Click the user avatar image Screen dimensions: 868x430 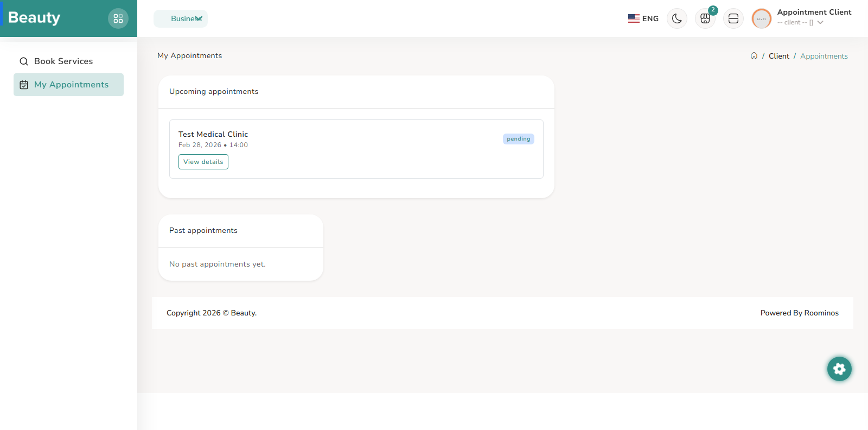(762, 18)
